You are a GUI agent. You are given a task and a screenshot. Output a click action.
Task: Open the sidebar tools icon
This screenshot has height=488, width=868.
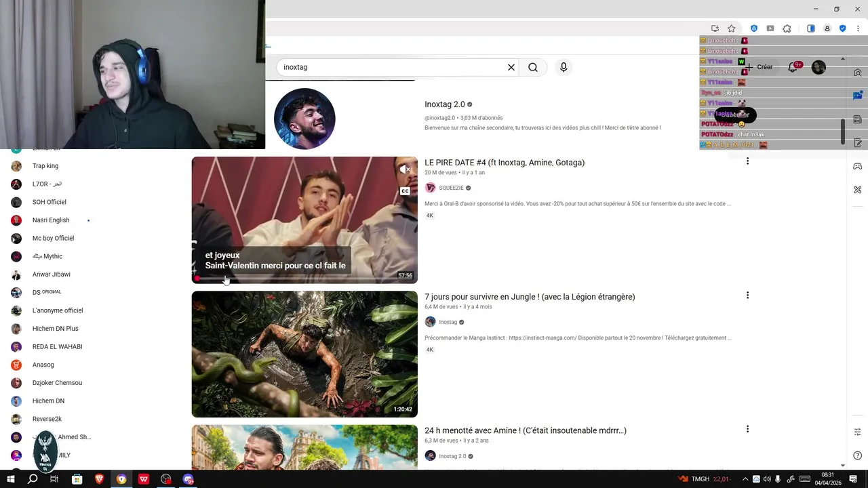[x=857, y=190]
